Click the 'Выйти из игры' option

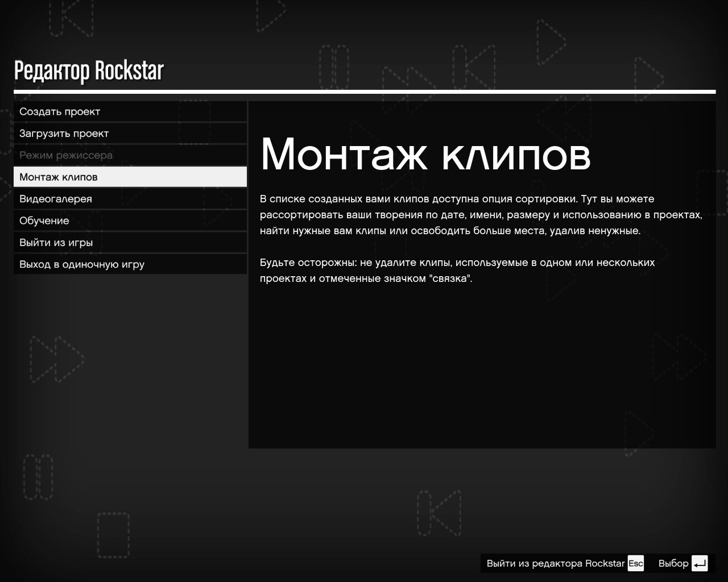click(x=130, y=243)
